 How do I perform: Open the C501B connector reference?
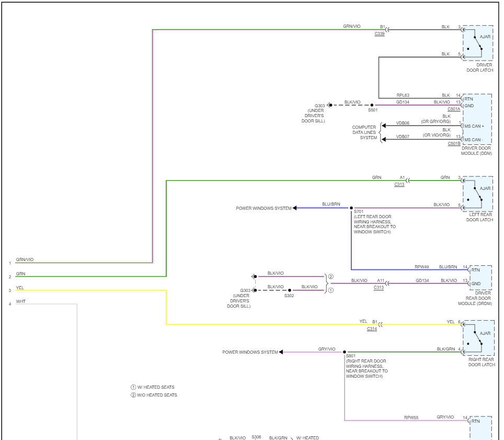tap(454, 143)
